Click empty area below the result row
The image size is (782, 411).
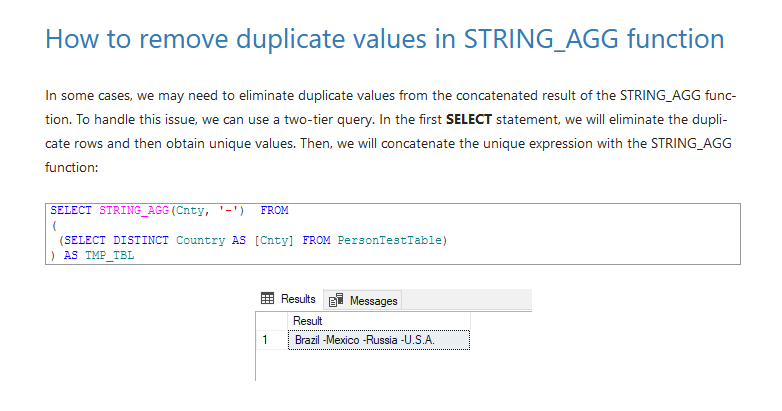(363, 365)
